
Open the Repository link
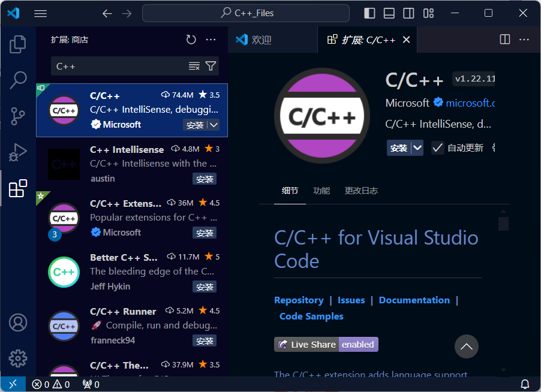pyautogui.click(x=299, y=300)
